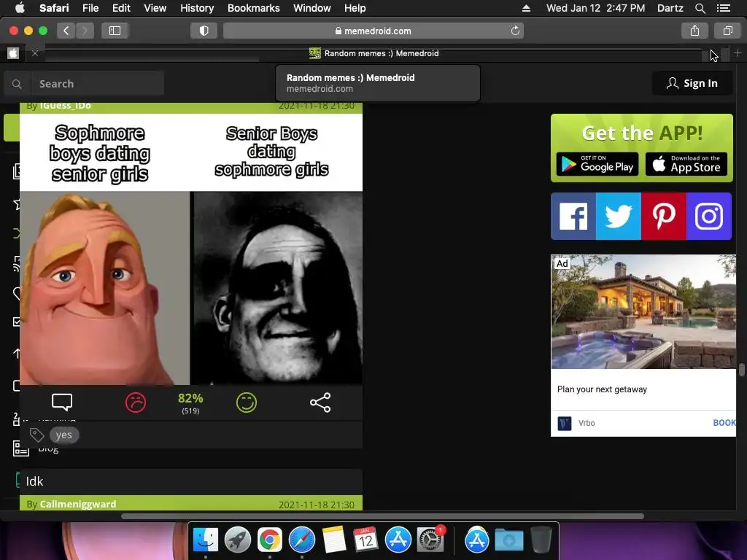Get the app on Google Play

point(597,164)
